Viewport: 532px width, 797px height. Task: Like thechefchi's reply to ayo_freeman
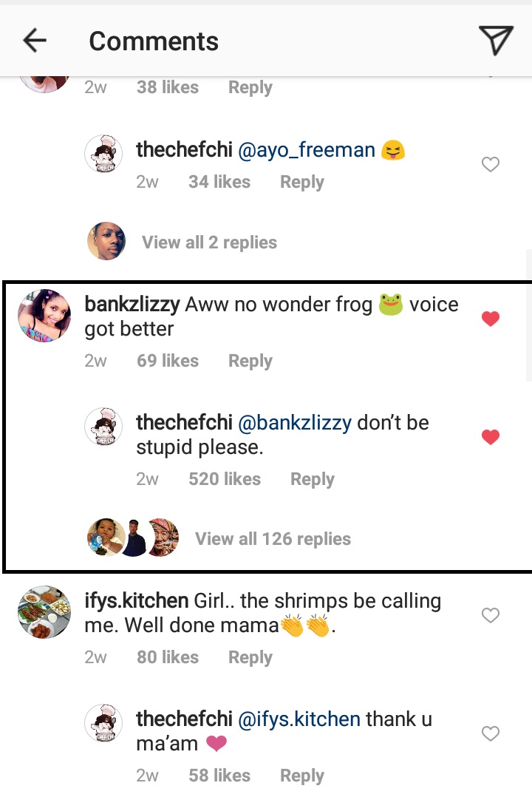point(491,165)
